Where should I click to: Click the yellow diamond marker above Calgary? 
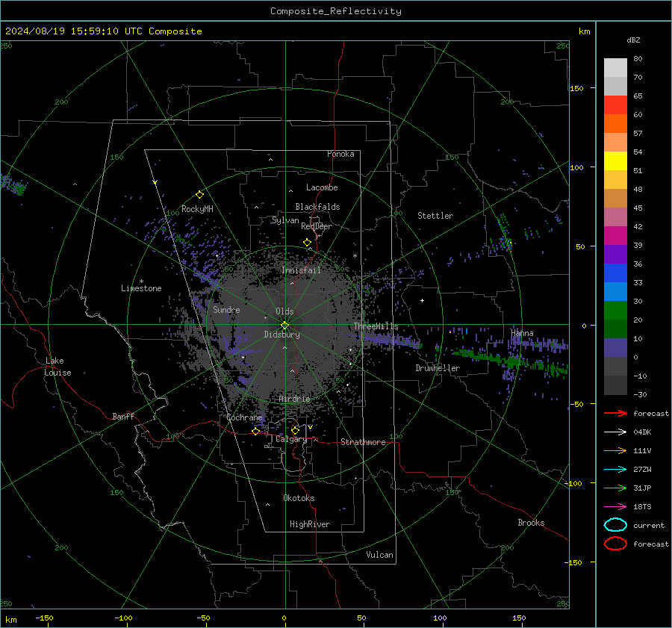point(295,430)
